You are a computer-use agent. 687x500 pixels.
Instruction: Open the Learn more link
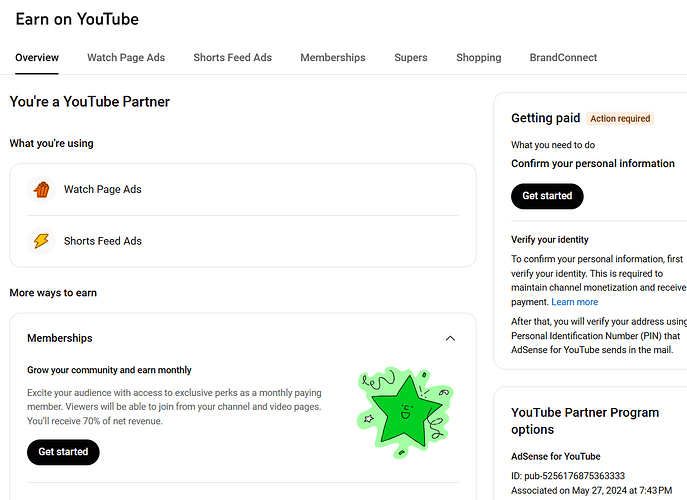tap(574, 302)
